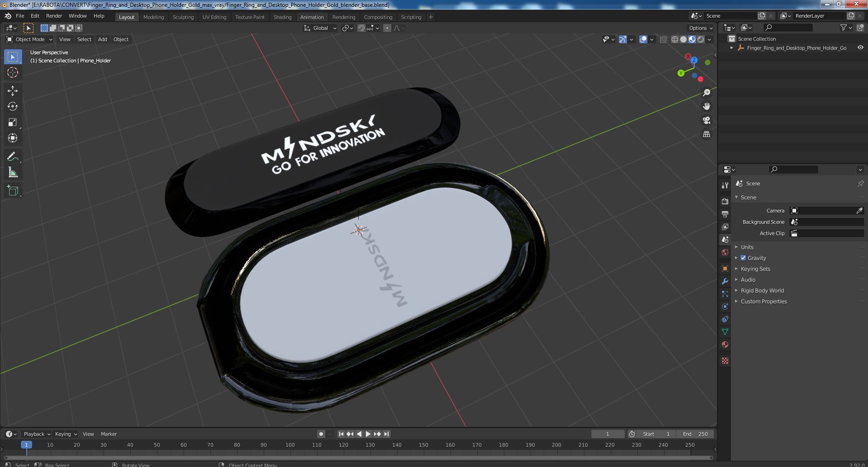Open Output properties tab

[725, 214]
